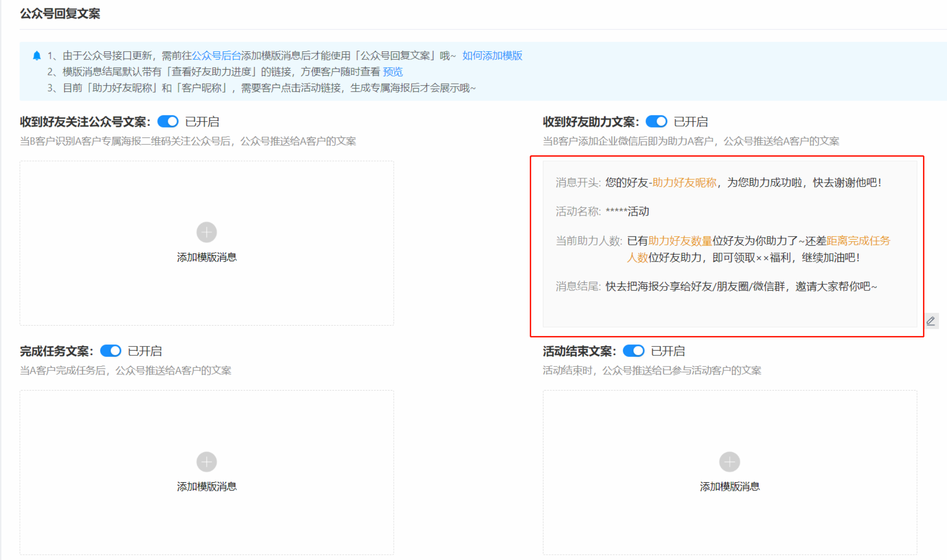Image resolution: width=947 pixels, height=560 pixels.
Task: Click description 活动结束时 text
Action: pyautogui.click(x=652, y=370)
